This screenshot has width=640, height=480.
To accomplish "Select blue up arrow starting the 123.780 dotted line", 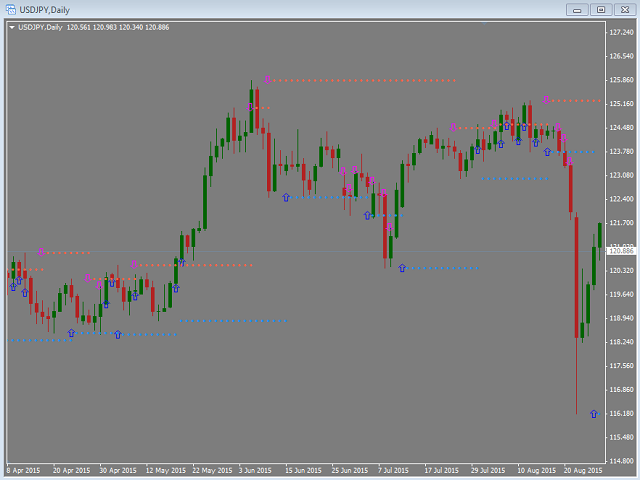I will pos(547,152).
